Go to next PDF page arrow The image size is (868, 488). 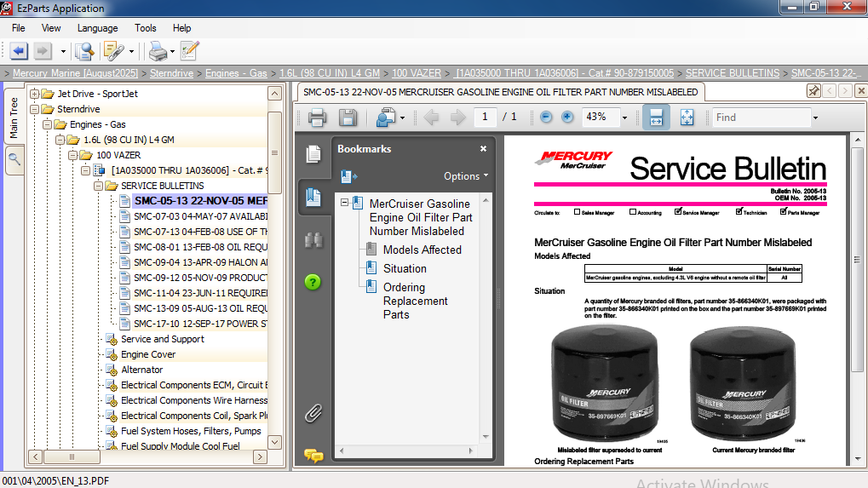click(x=457, y=118)
